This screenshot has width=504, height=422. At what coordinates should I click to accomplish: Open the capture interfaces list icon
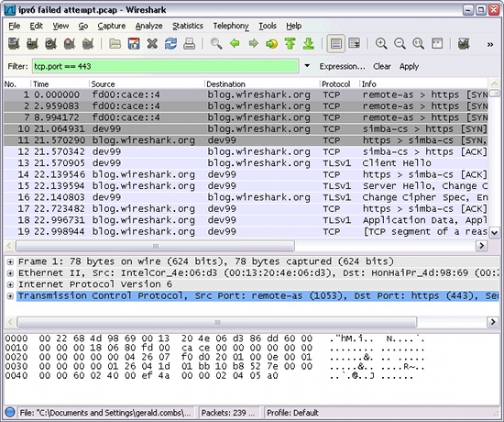14,43
